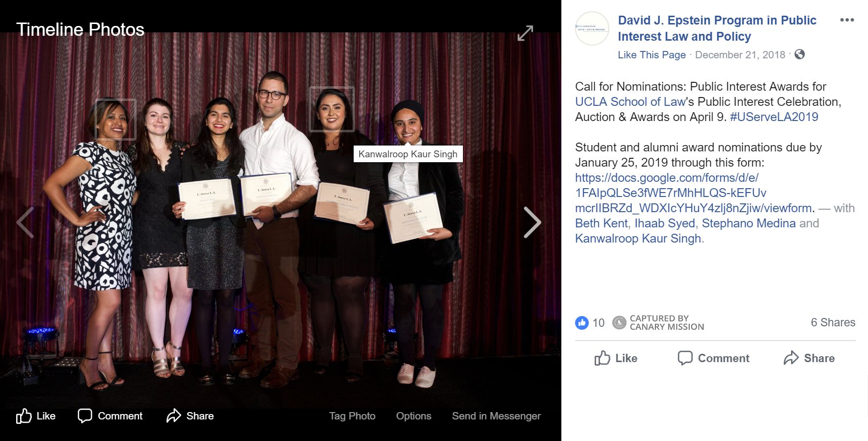Select Send in Messenger
The height and width of the screenshot is (441, 868).
496,416
